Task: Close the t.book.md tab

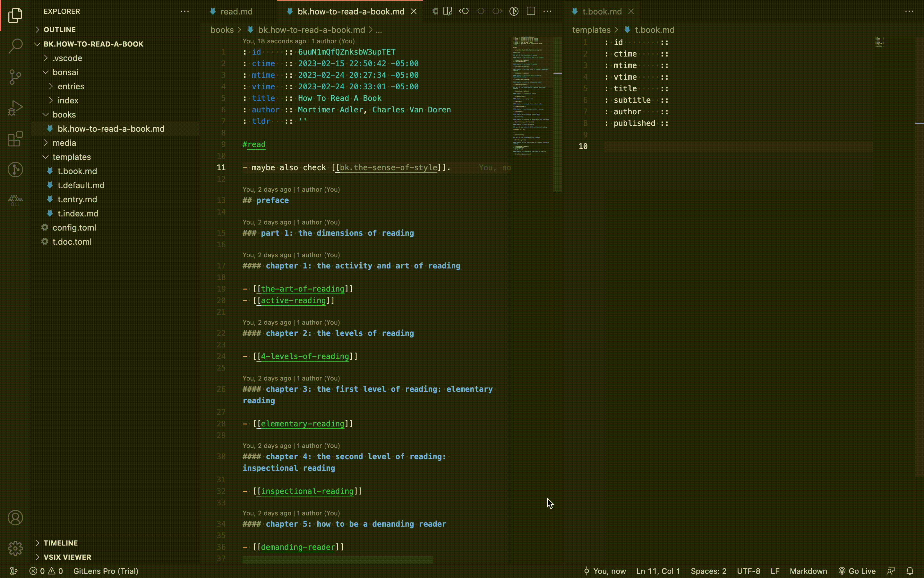Action: click(x=631, y=12)
